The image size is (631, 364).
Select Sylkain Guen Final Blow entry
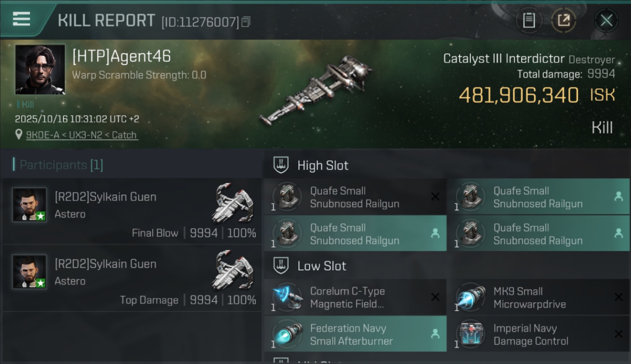(133, 211)
